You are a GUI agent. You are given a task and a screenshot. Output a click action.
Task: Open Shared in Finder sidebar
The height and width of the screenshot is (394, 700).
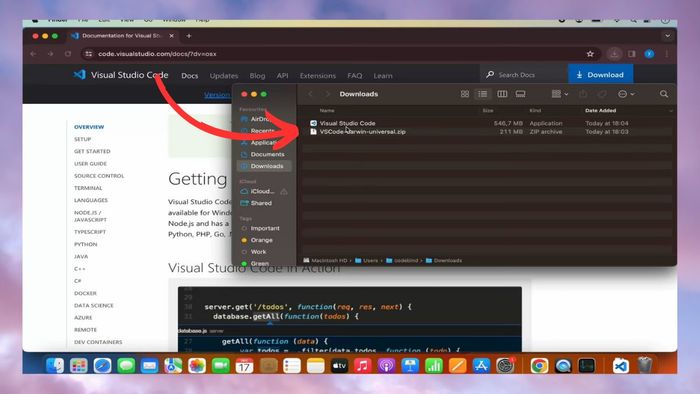[x=261, y=203]
